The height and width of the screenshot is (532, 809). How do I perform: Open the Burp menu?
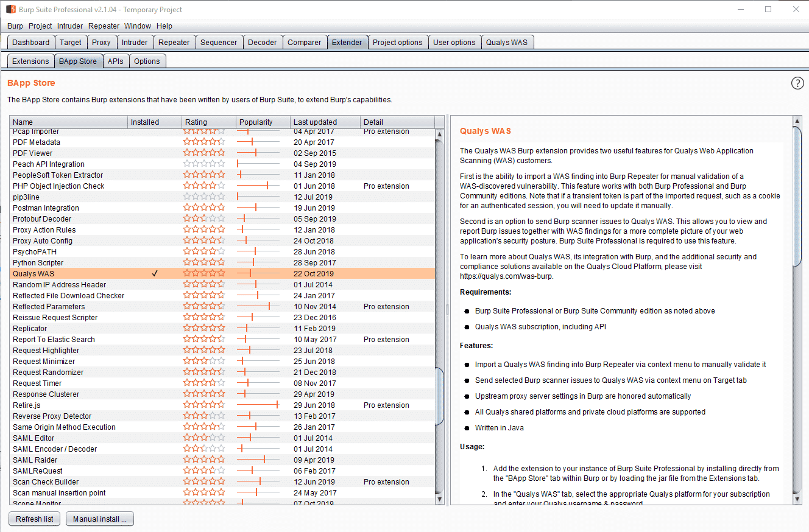pos(15,26)
